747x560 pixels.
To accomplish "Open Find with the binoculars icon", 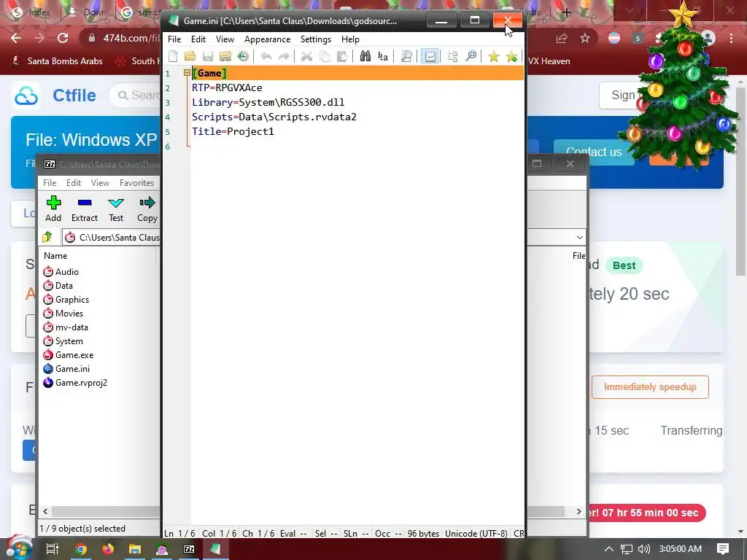I will coord(365,57).
